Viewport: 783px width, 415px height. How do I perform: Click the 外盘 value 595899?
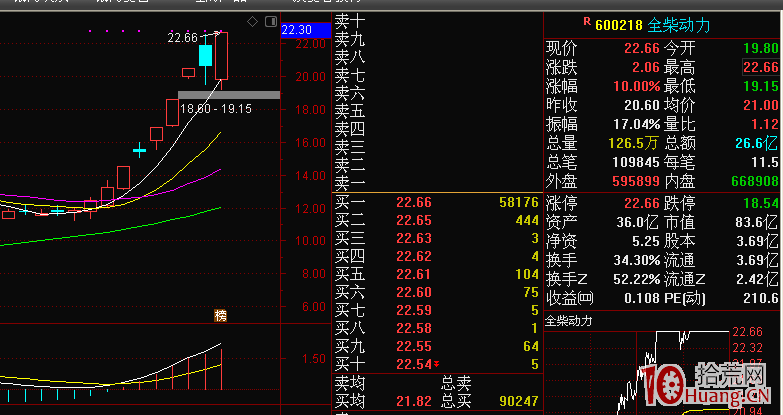pos(638,181)
